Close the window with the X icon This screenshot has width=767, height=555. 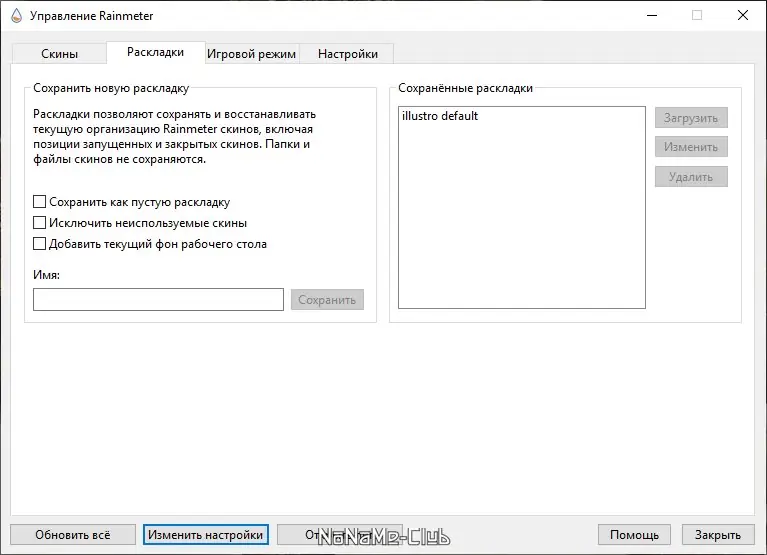coord(743,16)
